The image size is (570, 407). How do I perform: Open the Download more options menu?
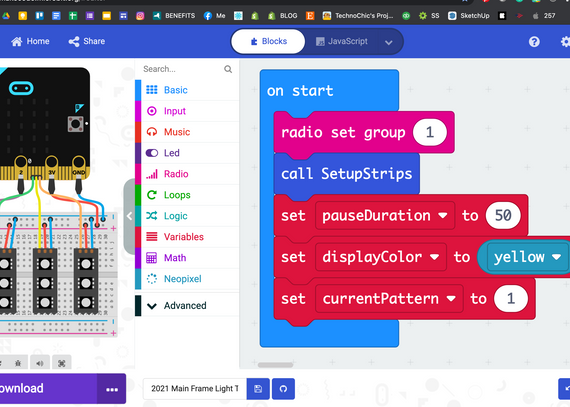(112, 389)
